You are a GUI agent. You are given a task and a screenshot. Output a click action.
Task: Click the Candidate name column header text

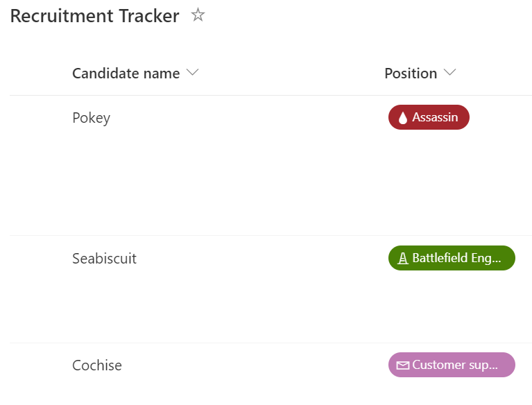coord(126,74)
